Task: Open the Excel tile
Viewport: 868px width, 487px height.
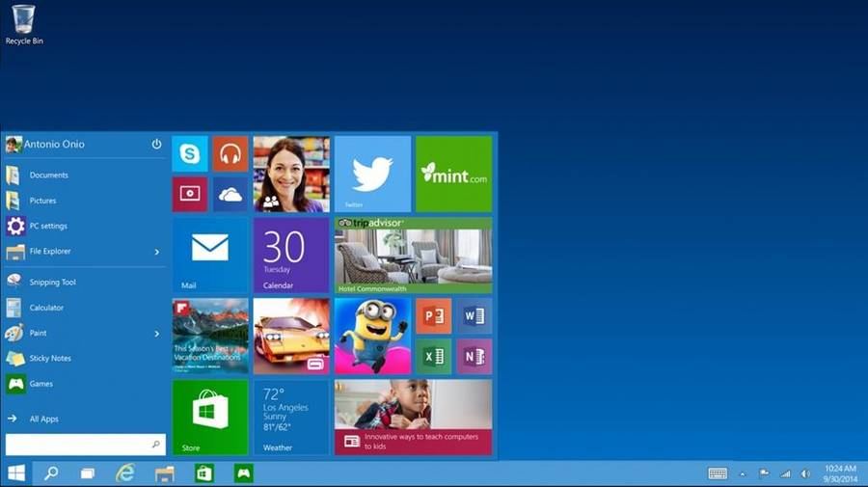Action: [433, 356]
